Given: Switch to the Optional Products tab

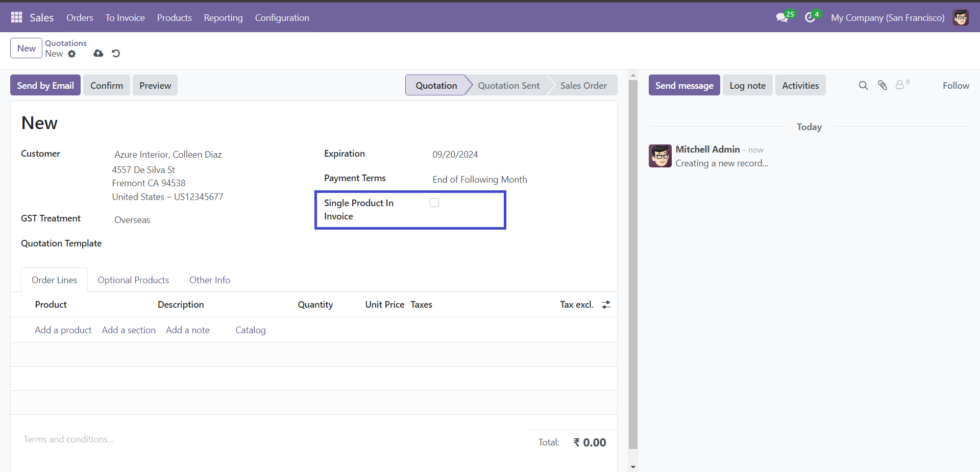Looking at the screenshot, I should click(x=133, y=280).
